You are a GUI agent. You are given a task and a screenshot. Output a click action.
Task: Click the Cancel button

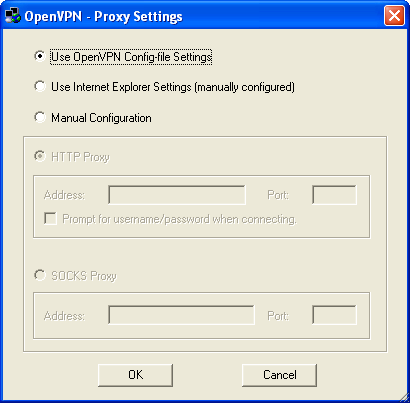coord(279,375)
